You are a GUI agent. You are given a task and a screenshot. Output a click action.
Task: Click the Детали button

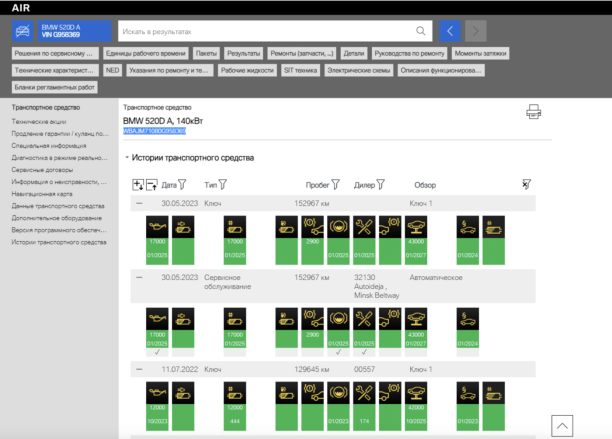pyautogui.click(x=354, y=53)
